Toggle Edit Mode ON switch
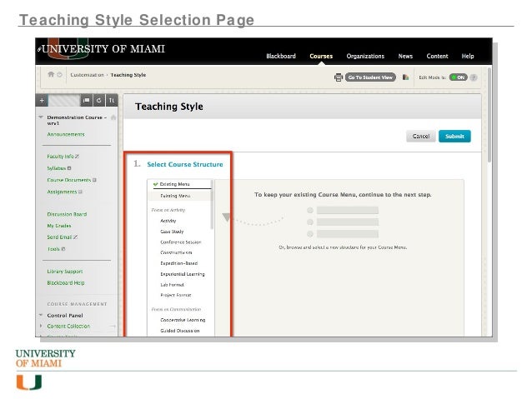Screen dimensions: 532x399 click(x=458, y=77)
